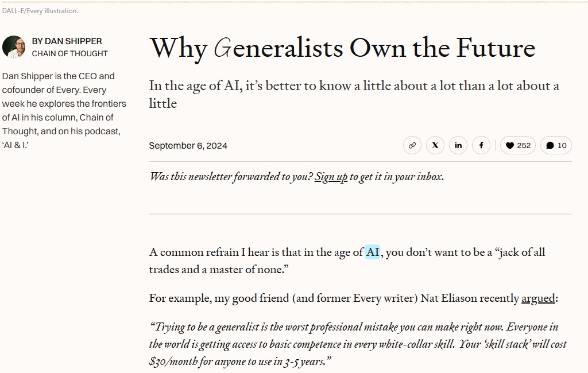
Task: Click the highlighted AI term
Action: 372,252
